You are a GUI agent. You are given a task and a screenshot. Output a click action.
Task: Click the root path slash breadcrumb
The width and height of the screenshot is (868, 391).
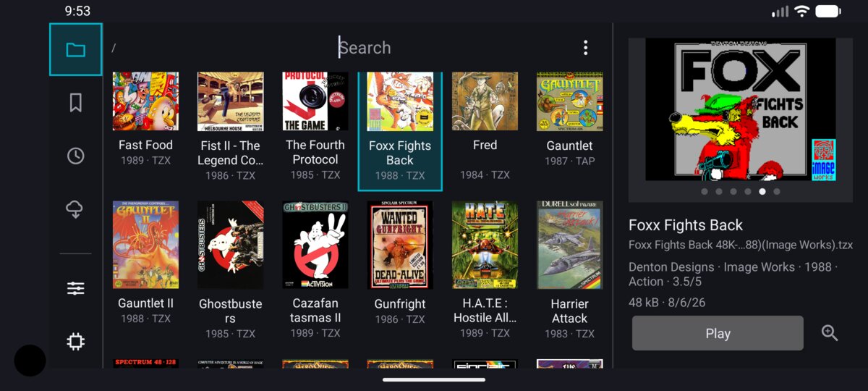(114, 49)
